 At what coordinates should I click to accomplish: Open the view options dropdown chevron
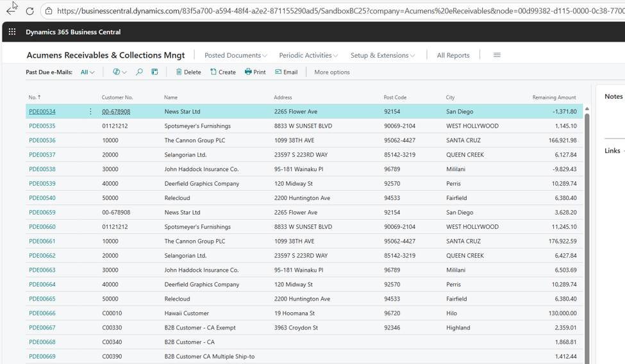(x=124, y=72)
